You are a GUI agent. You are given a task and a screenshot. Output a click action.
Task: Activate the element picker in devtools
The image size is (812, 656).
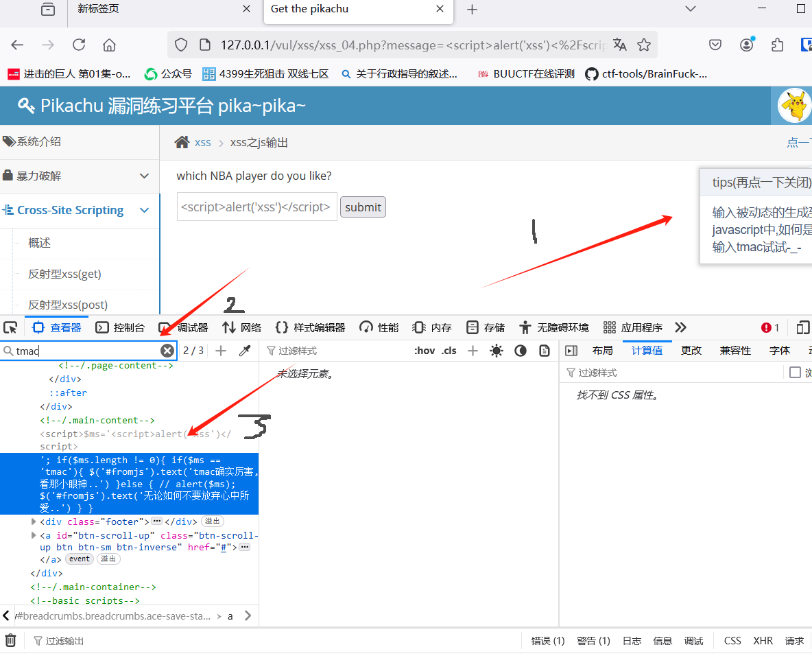(10, 327)
